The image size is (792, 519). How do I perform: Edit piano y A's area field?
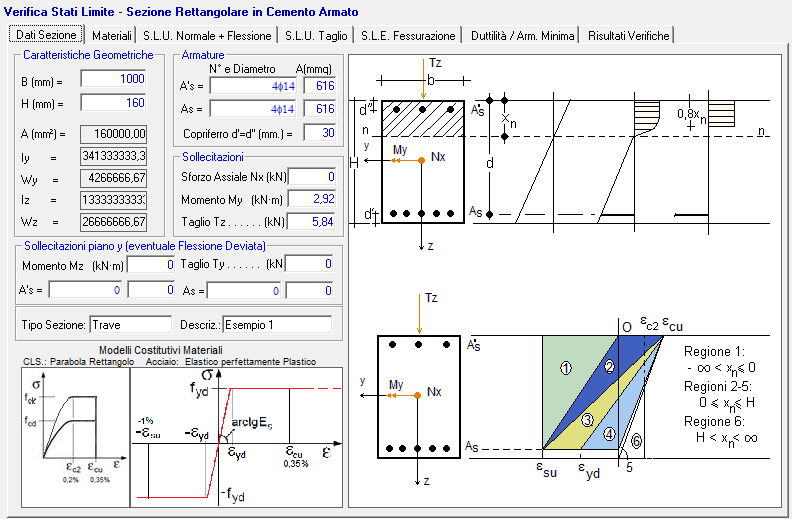pyautogui.click(x=151, y=290)
